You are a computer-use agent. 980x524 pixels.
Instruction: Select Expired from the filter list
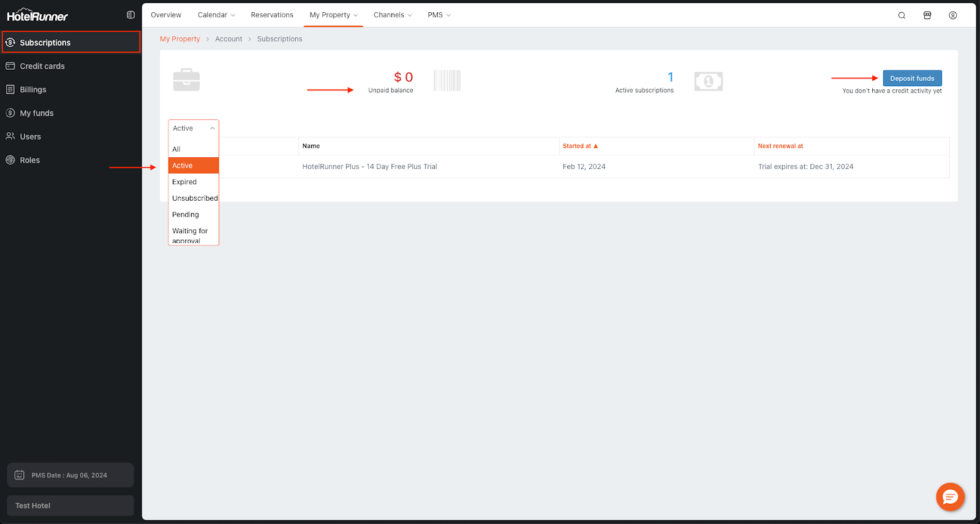[x=184, y=182]
